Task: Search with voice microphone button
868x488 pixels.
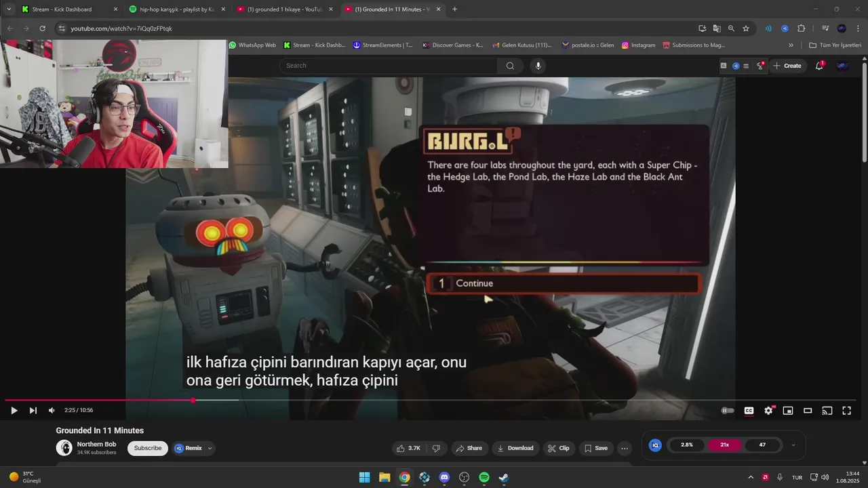Action: point(538,66)
